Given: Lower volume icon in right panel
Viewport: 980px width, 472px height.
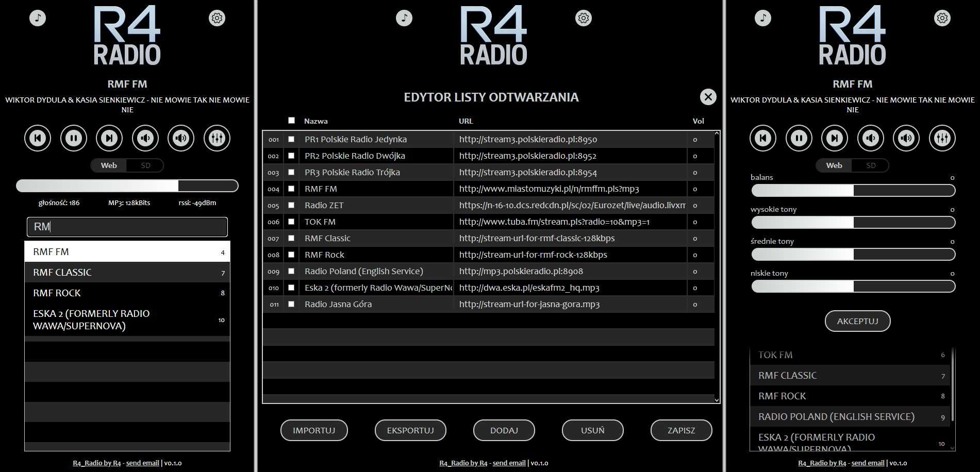Looking at the screenshot, I should point(871,138).
